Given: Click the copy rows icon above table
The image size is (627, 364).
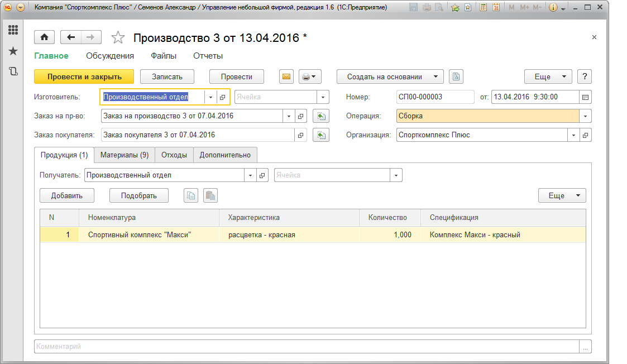Looking at the screenshot, I should 192,195.
